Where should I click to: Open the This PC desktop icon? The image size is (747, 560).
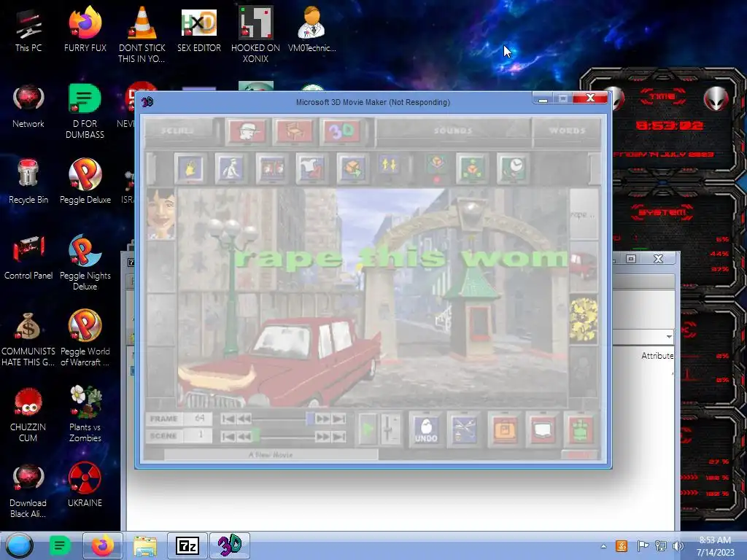coord(28,31)
